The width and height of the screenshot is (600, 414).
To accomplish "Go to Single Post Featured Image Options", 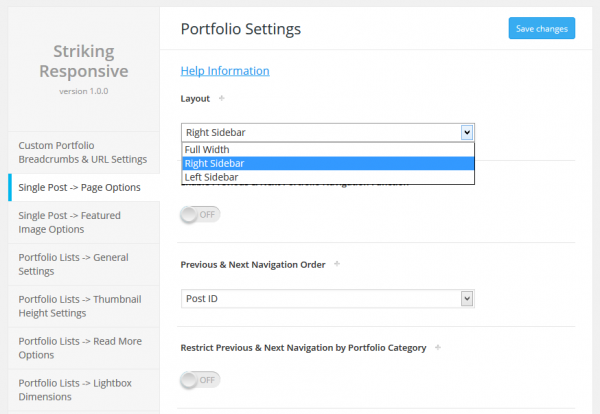I will pos(82,222).
